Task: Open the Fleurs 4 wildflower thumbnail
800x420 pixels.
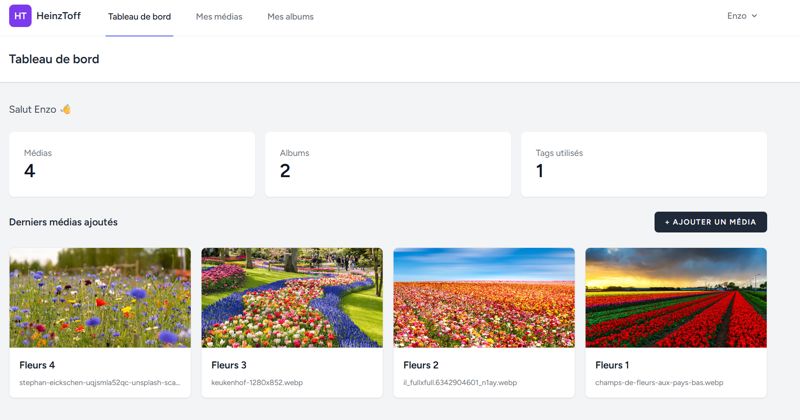Action: (100, 298)
